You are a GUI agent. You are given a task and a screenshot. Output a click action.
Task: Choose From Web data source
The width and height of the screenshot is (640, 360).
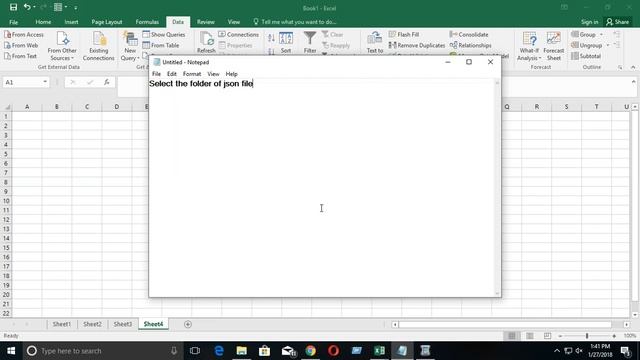pos(21,45)
